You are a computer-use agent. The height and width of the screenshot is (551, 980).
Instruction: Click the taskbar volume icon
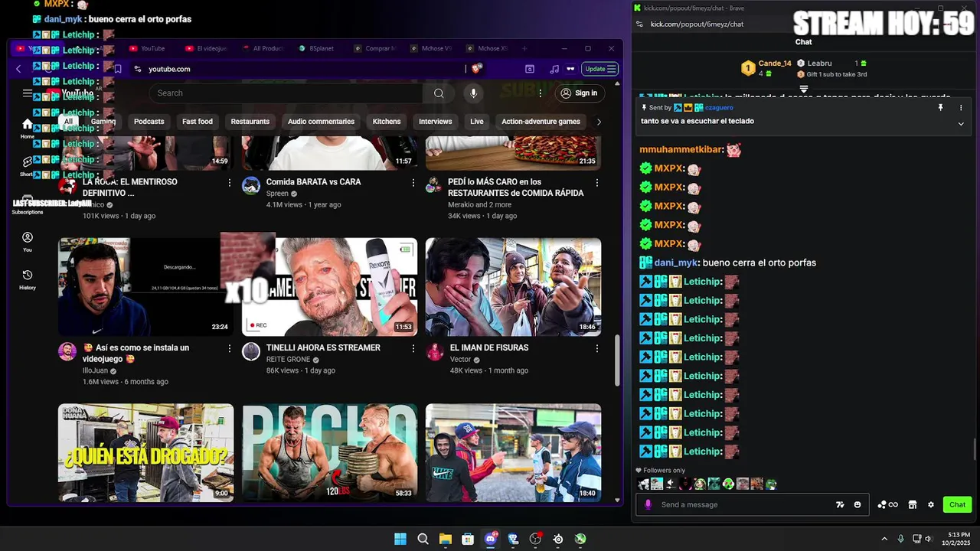[928, 539]
